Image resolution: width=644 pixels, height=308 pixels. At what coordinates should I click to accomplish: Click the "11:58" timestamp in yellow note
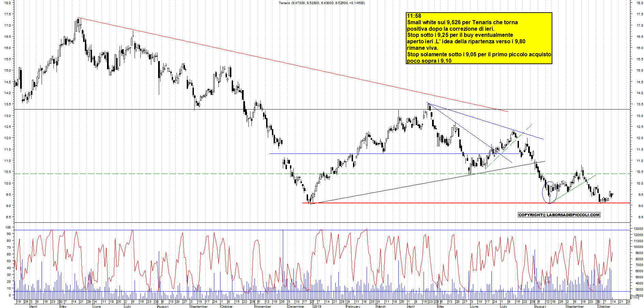(414, 16)
